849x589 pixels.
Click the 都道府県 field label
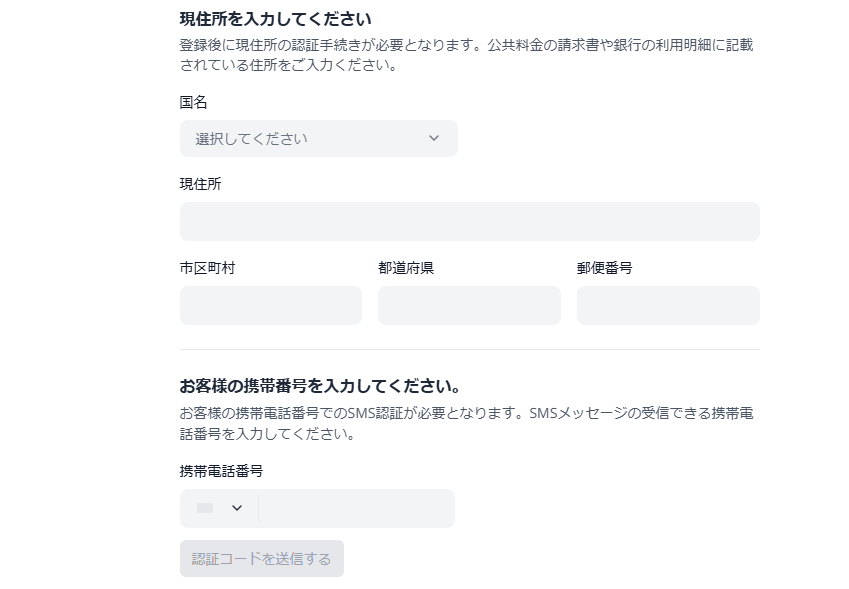click(x=405, y=268)
